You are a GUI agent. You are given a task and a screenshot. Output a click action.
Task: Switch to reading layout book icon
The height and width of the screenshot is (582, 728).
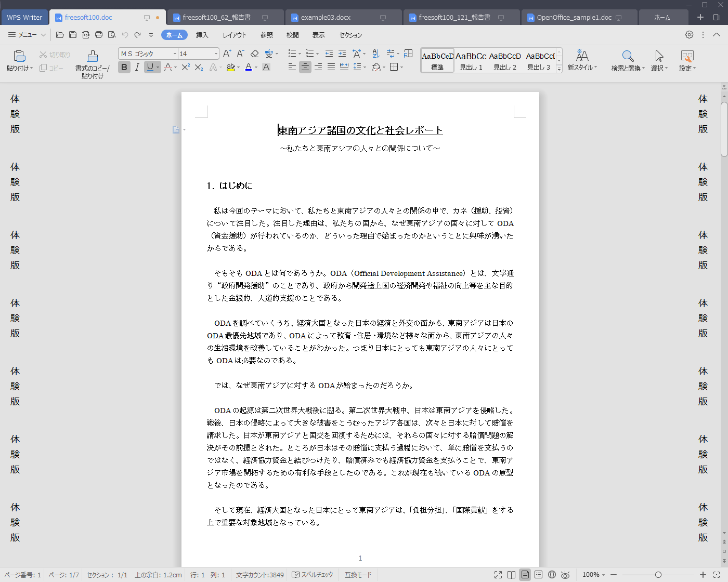[x=512, y=575]
